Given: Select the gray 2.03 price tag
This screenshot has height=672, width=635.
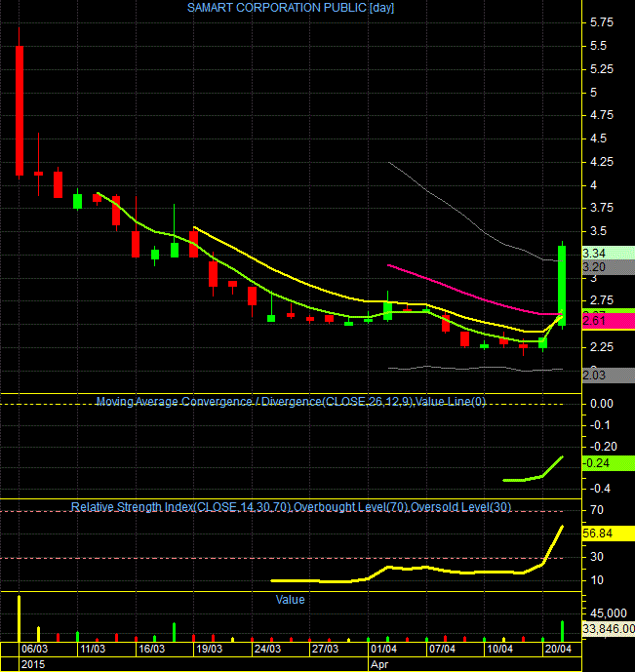Looking at the screenshot, I should [x=609, y=376].
